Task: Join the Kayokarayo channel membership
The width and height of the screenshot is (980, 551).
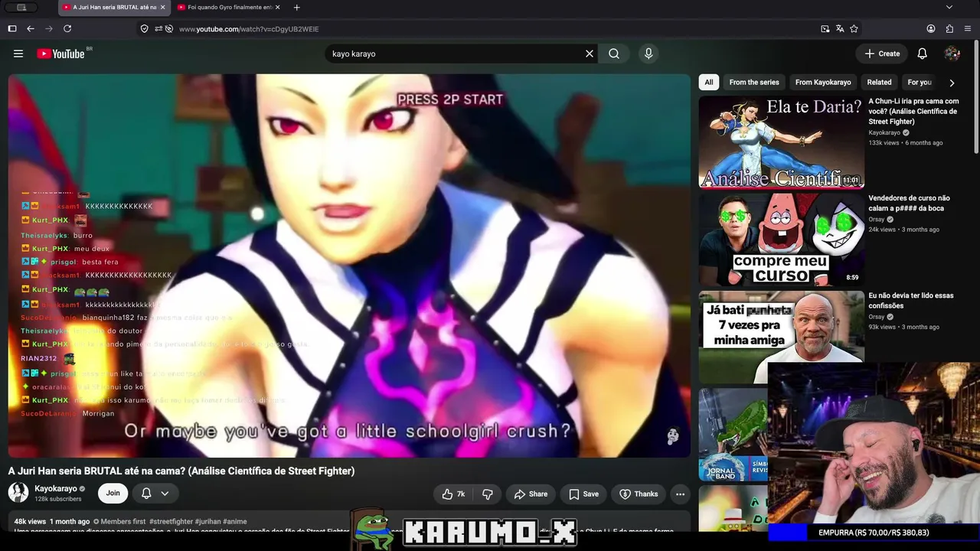Action: point(113,494)
